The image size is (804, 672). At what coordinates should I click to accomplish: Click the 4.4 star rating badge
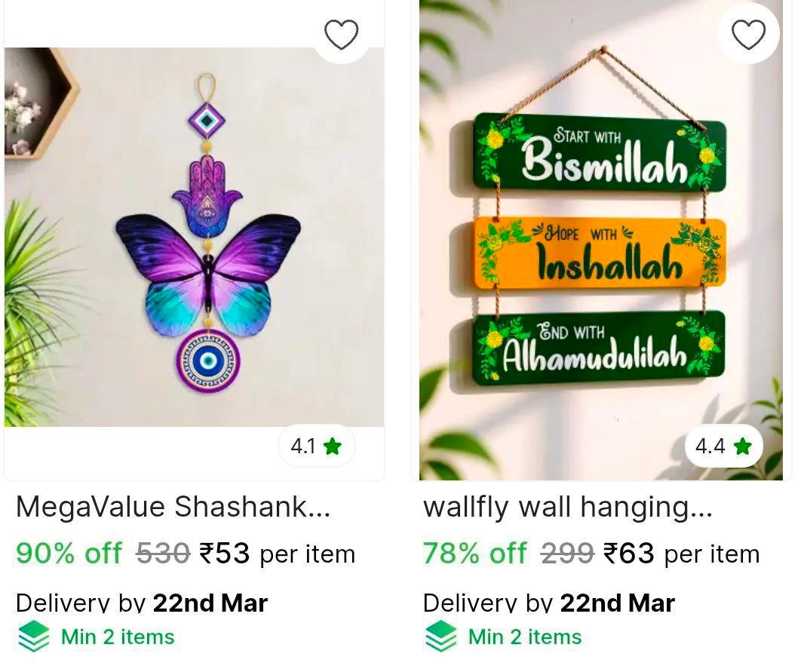[x=723, y=446]
